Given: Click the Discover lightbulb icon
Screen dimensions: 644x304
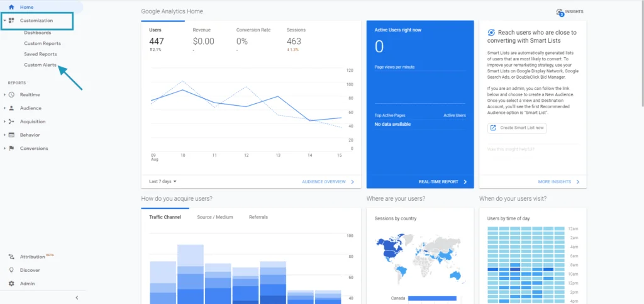Looking at the screenshot, I should [11, 270].
